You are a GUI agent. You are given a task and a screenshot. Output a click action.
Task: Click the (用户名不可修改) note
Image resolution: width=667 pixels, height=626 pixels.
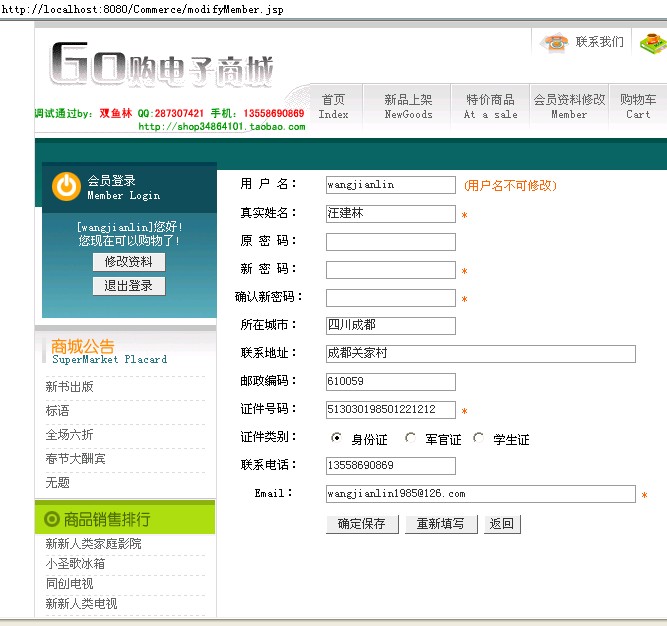click(x=510, y=185)
